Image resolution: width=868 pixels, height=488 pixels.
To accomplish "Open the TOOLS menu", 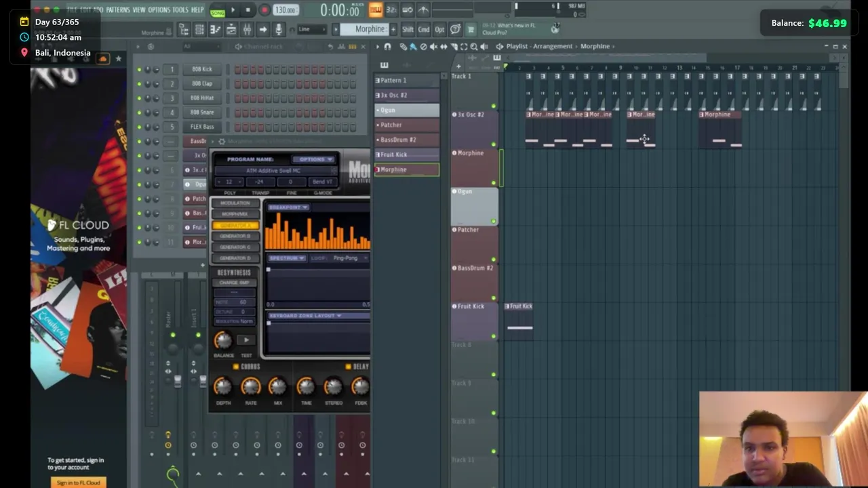I will coord(180,10).
